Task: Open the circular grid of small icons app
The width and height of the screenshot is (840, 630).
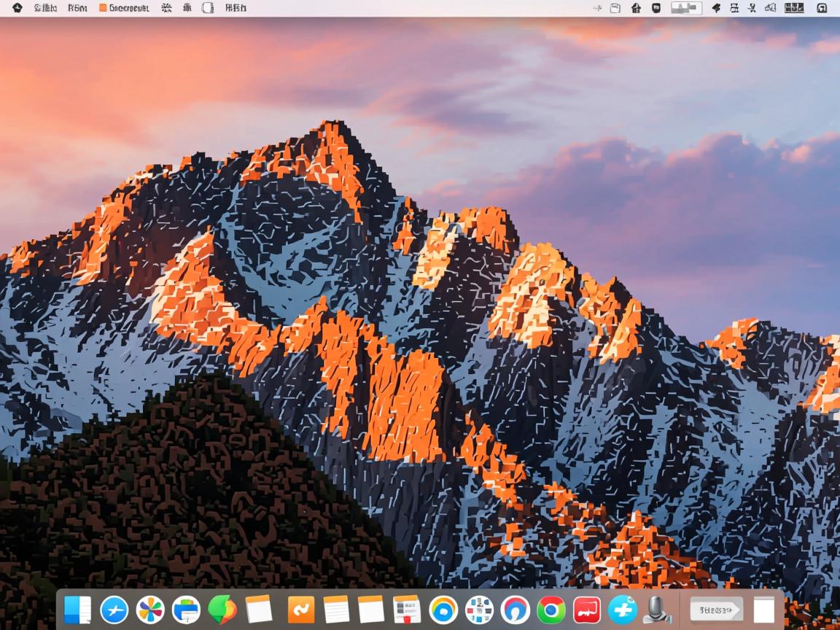Action: click(x=479, y=610)
